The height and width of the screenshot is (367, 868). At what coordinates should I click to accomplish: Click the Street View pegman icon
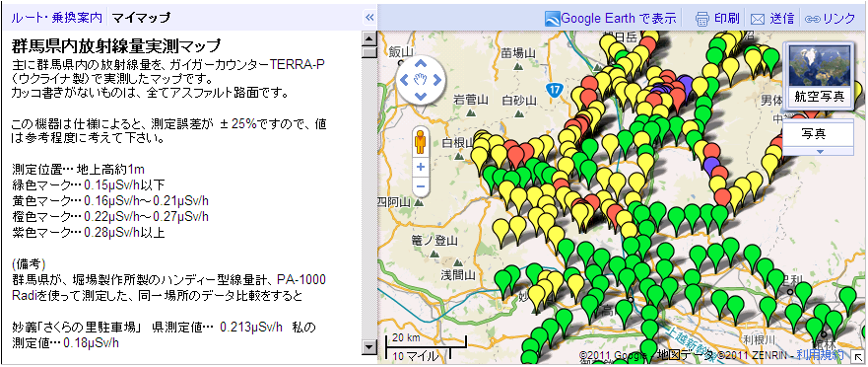pos(420,141)
